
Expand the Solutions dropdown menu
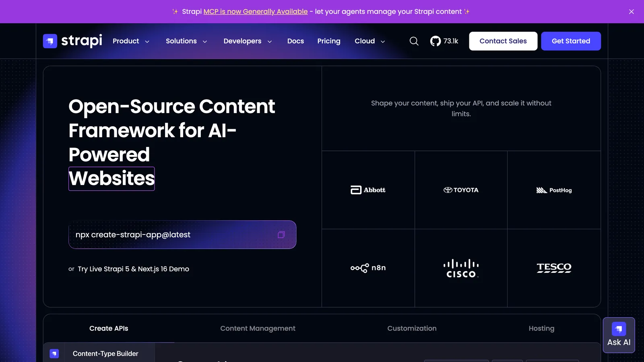186,41
